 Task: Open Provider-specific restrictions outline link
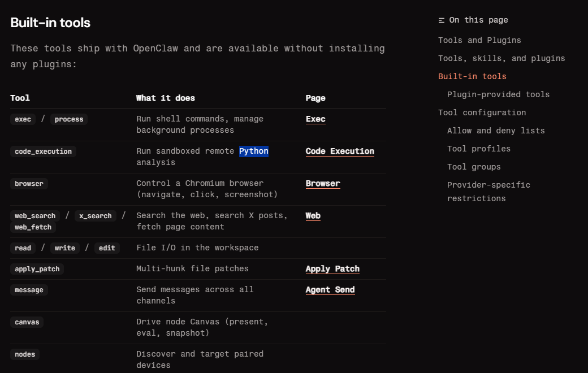click(x=488, y=192)
